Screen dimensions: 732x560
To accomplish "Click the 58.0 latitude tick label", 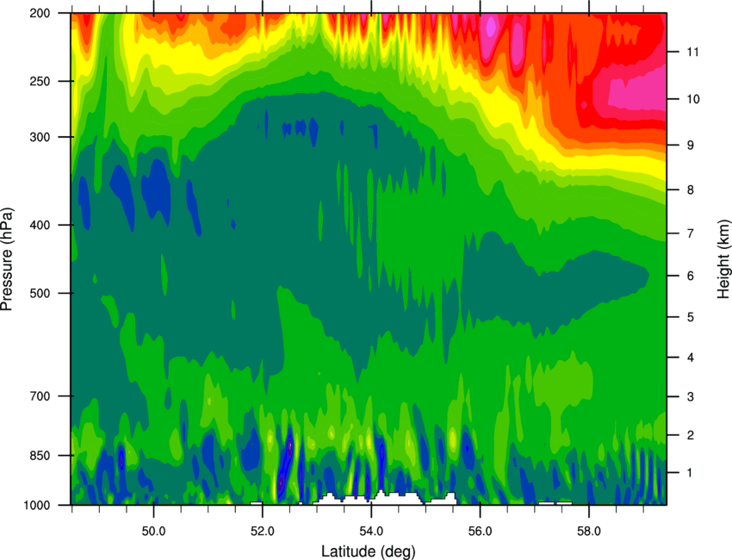I will coord(589,532).
